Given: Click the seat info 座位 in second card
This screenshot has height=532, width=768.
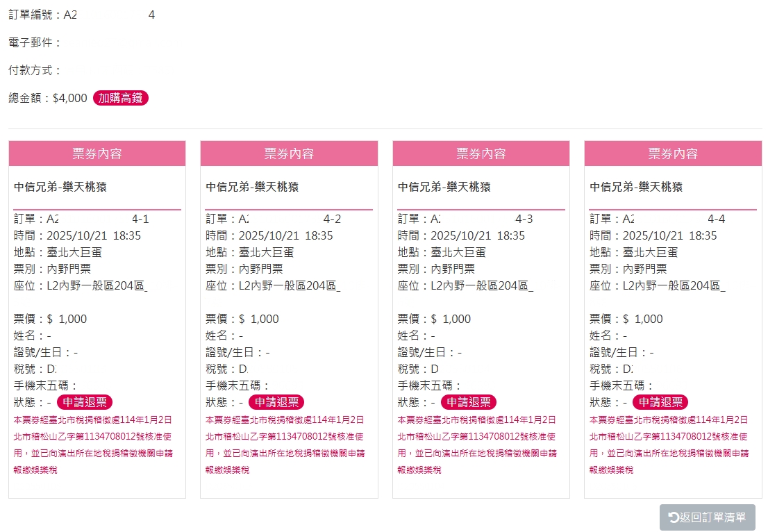Looking at the screenshot, I should click(x=273, y=285).
